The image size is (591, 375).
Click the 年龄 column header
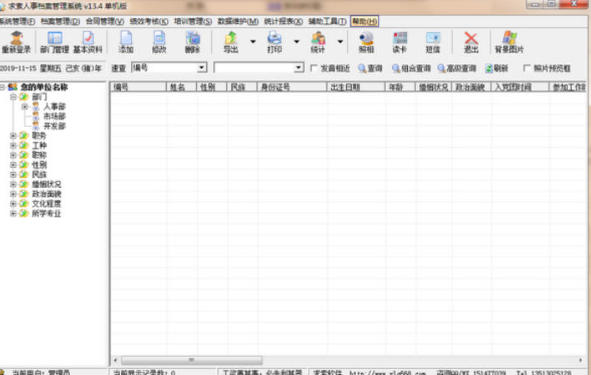[x=400, y=87]
